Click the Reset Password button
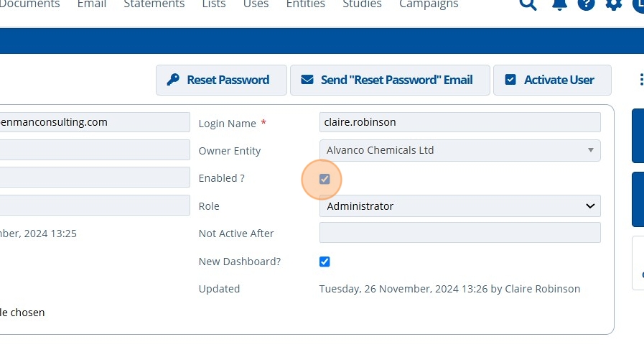 (221, 80)
